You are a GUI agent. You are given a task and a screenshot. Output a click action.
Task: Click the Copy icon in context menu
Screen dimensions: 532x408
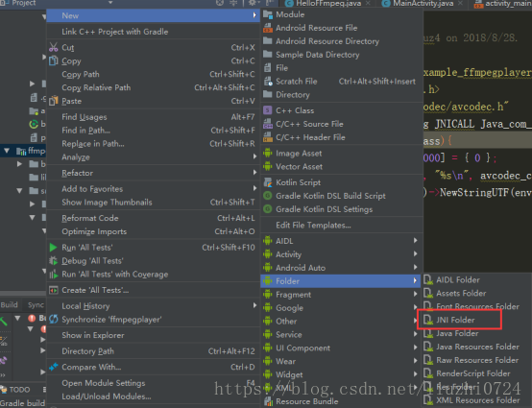(53, 60)
